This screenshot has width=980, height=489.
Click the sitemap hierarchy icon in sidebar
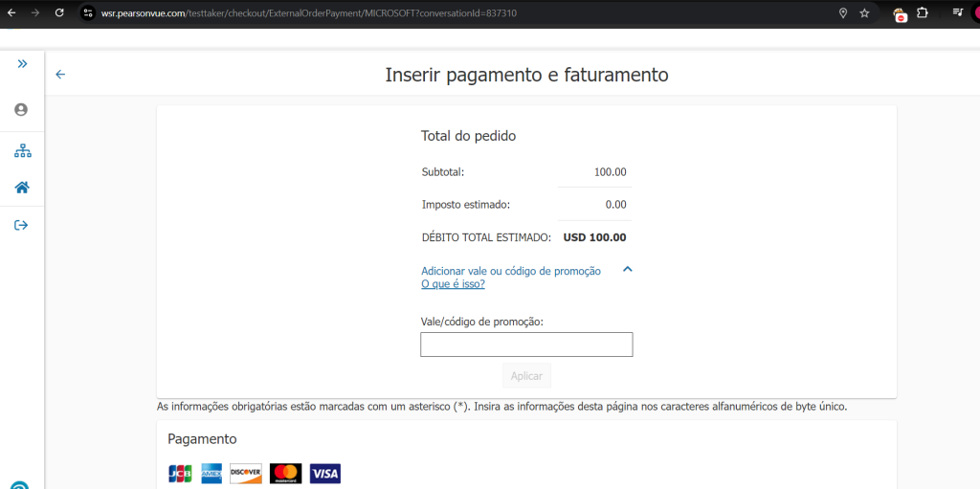point(22,151)
